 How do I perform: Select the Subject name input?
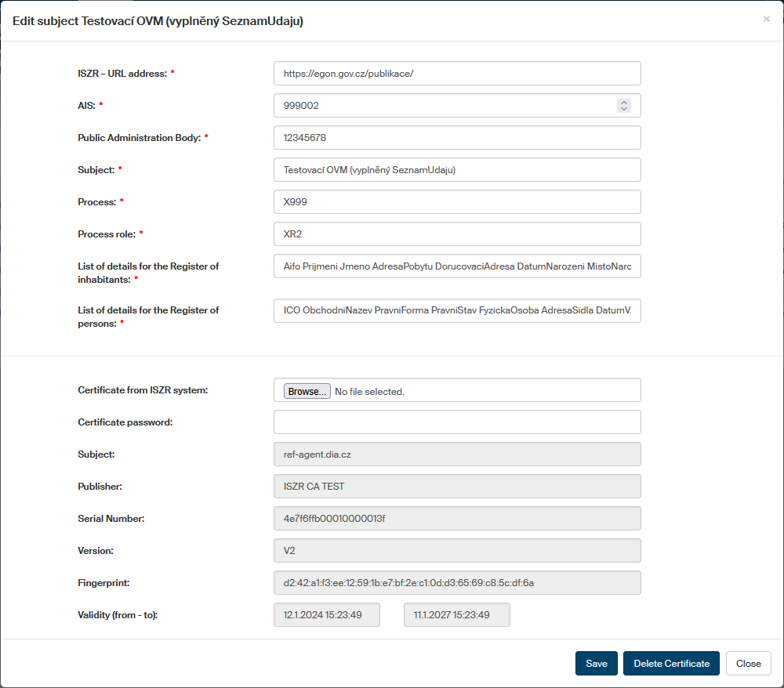[x=457, y=169]
